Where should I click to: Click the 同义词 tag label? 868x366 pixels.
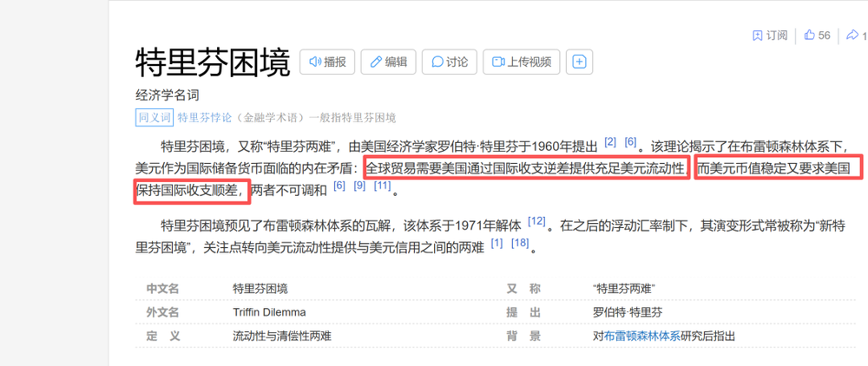(155, 118)
